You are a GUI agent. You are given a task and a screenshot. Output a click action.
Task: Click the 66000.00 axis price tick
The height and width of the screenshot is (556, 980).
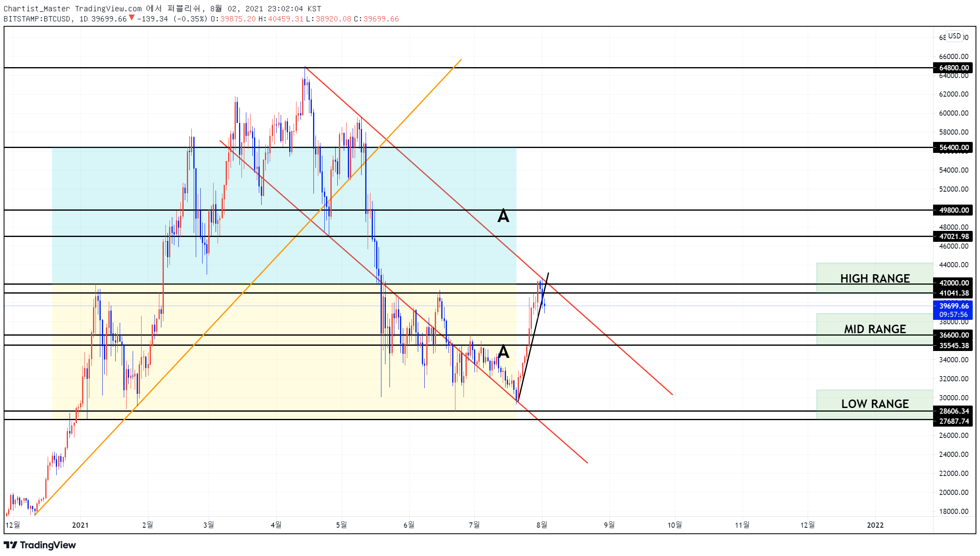(953, 56)
